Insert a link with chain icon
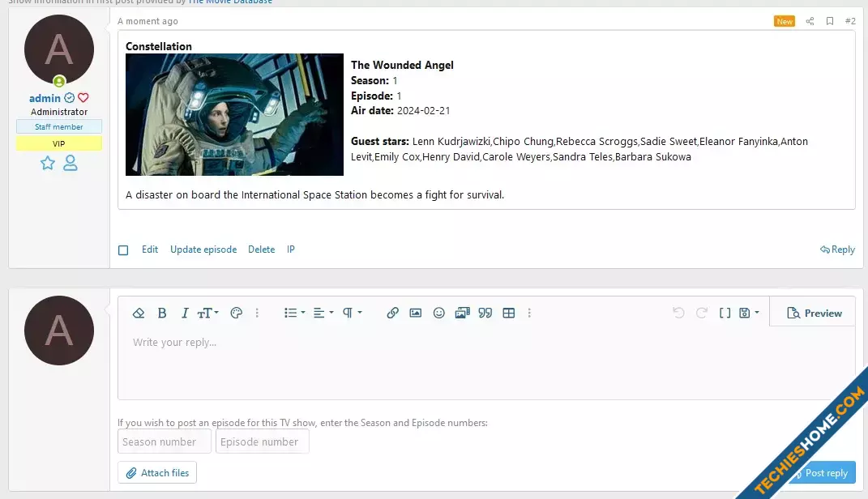The height and width of the screenshot is (499, 868). click(392, 313)
